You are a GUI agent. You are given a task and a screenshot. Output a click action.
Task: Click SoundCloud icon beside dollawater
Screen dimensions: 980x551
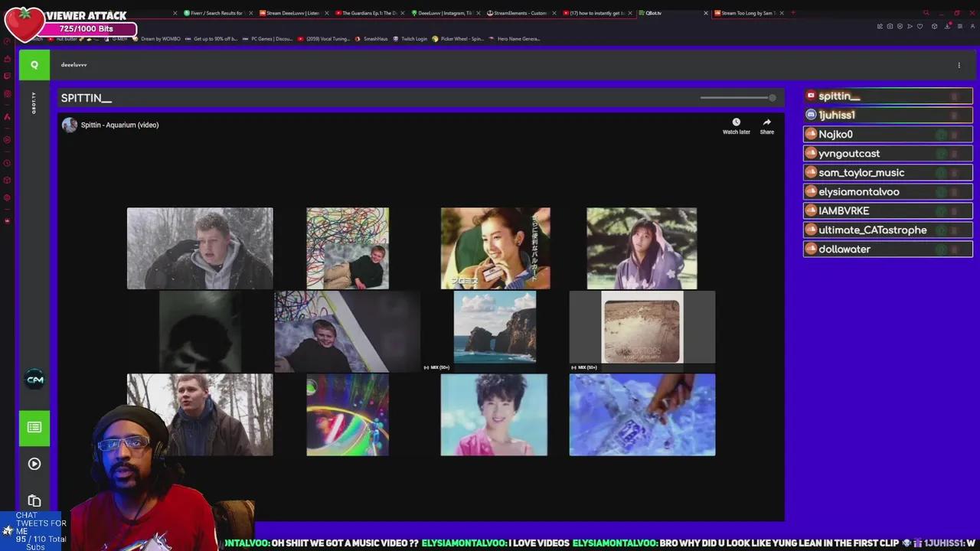coord(811,249)
